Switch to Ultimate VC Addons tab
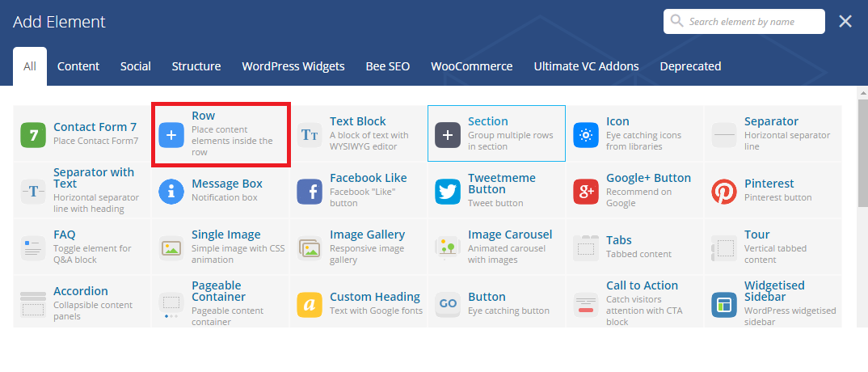 [586, 66]
